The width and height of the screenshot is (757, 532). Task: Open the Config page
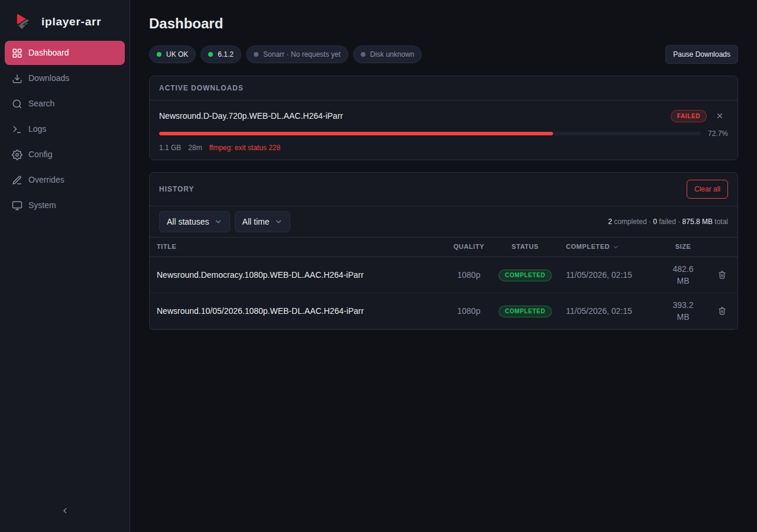pos(65,154)
